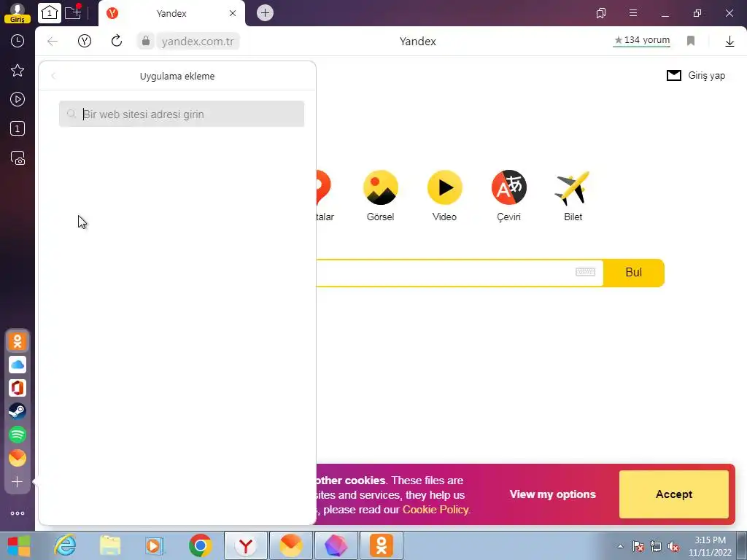Click the new tab group icon
This screenshot has height=560, width=747.
[x=73, y=13]
